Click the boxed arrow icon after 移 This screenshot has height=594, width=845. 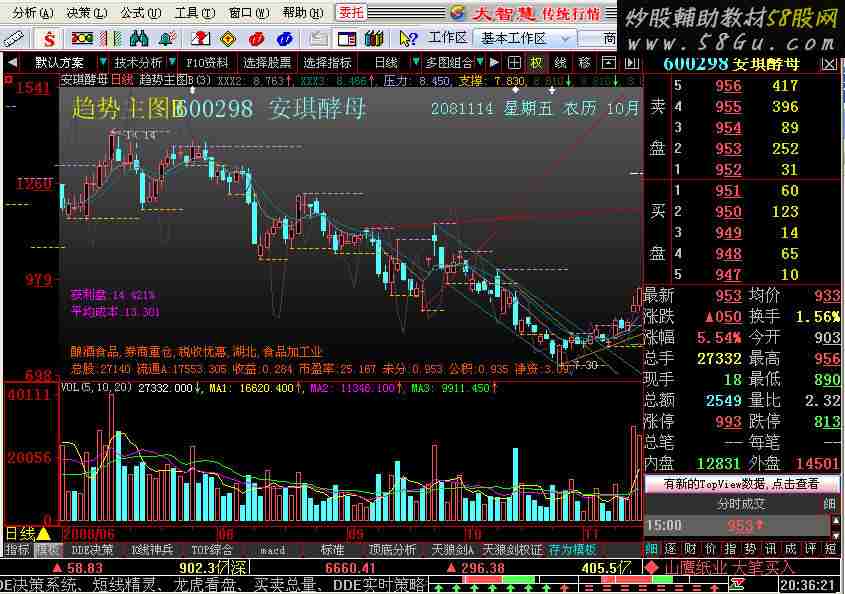[608, 64]
